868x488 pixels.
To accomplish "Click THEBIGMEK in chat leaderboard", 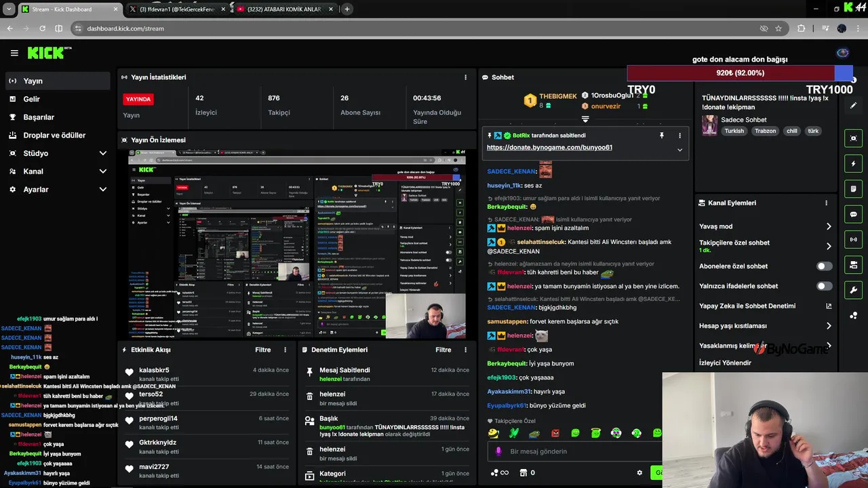I will 557,96.
